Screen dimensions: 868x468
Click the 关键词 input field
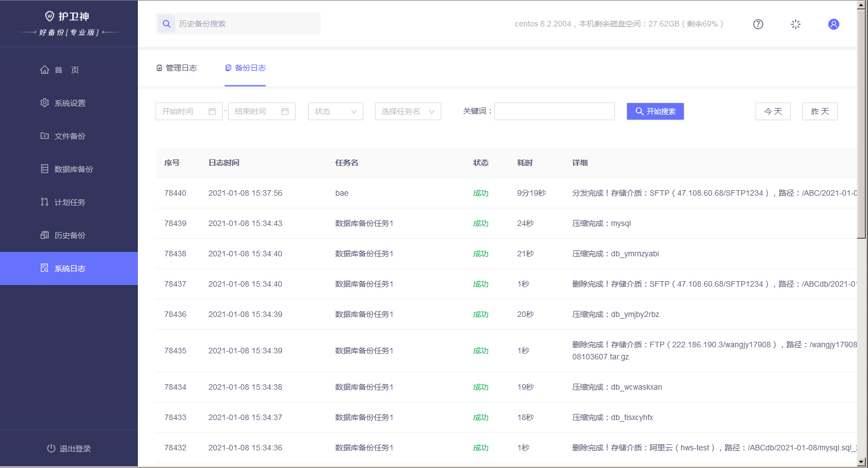(x=554, y=111)
